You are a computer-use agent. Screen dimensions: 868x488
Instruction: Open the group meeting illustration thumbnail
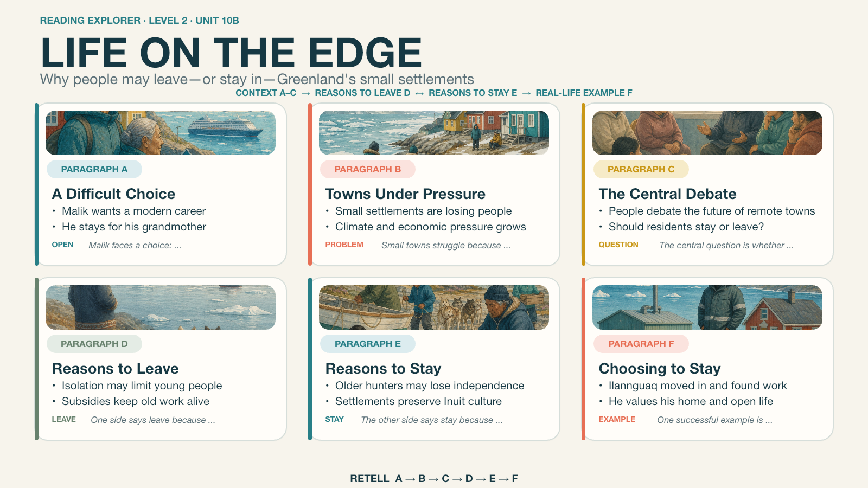[707, 133]
